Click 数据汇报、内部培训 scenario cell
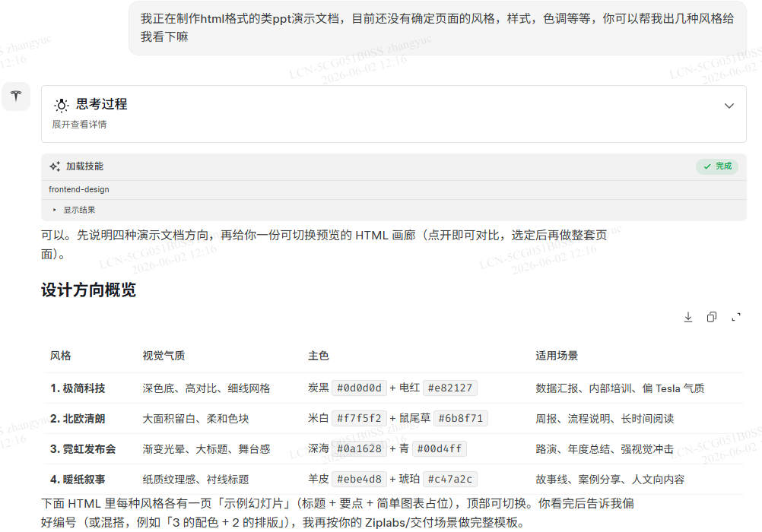762x532 pixels. coord(620,388)
